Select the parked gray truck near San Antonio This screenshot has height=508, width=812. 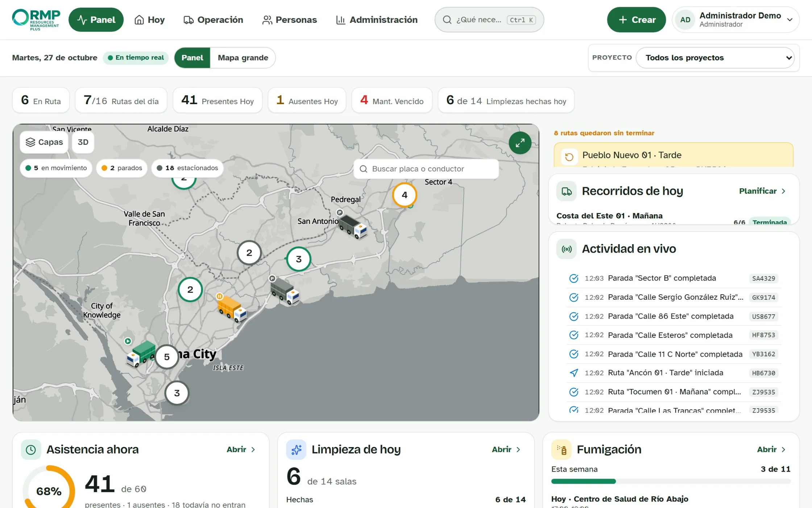point(352,226)
